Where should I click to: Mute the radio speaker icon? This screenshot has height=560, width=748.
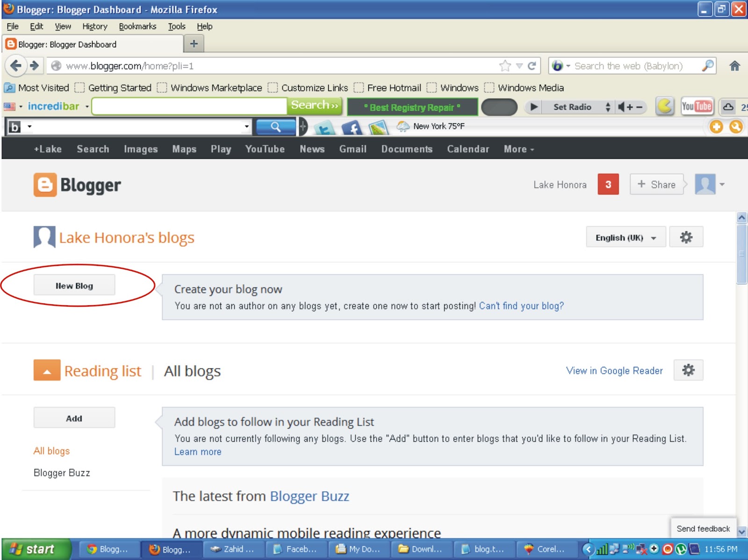(621, 107)
